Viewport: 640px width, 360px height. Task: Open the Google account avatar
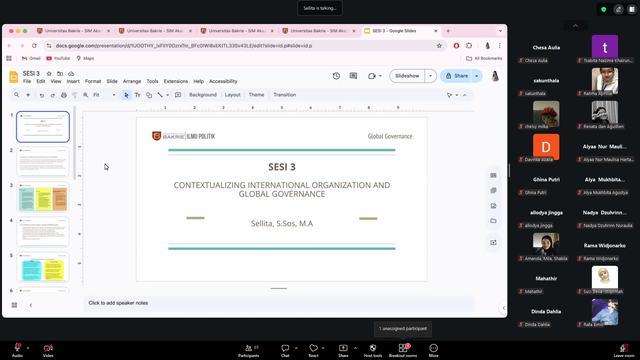pos(495,76)
